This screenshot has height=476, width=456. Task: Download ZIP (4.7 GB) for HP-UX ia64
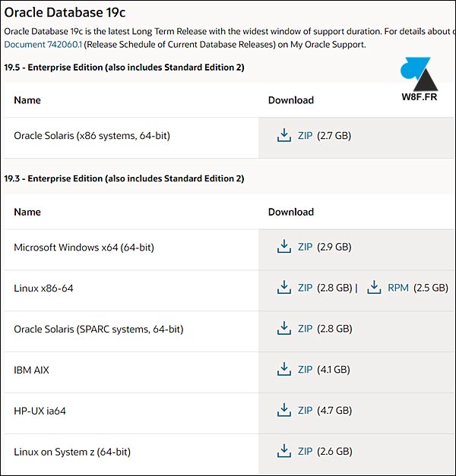[x=305, y=411]
